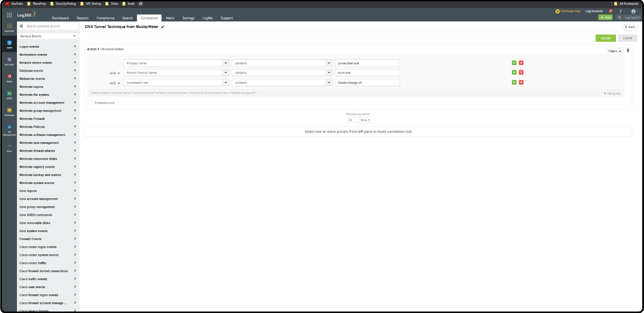Show More modules in the sidebar
The width and height of the screenshot is (644, 313).
9,148
